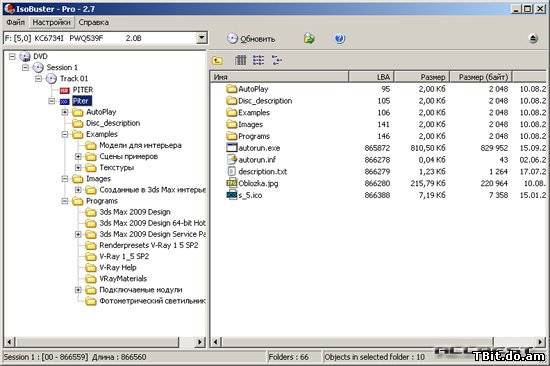Image resolution: width=550 pixels, height=366 pixels.
Task: Click file list scroll left arrow
Action: [x=217, y=342]
